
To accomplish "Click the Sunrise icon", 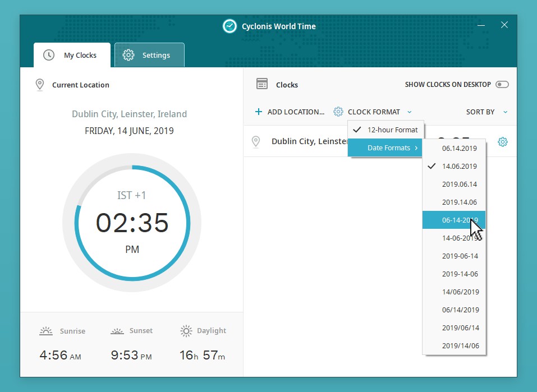I will point(46,331).
